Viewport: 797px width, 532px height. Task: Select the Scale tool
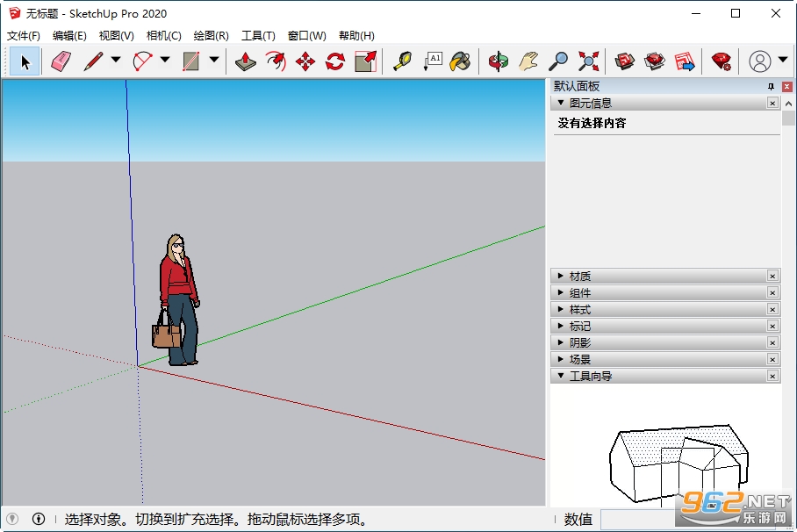coord(365,61)
